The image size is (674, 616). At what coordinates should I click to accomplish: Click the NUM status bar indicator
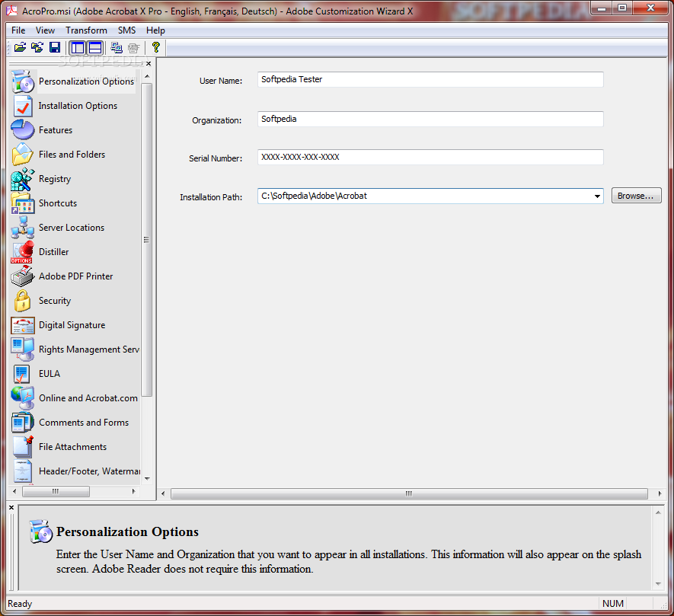[612, 604]
